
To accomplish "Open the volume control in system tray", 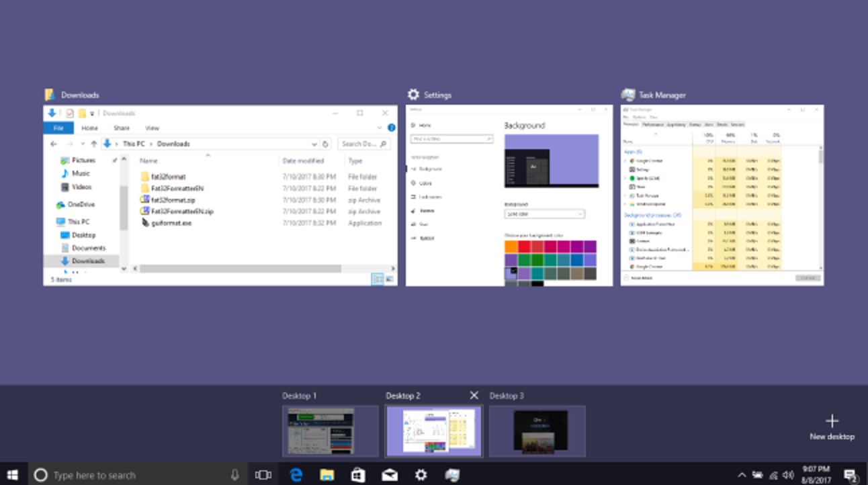I will pos(789,475).
